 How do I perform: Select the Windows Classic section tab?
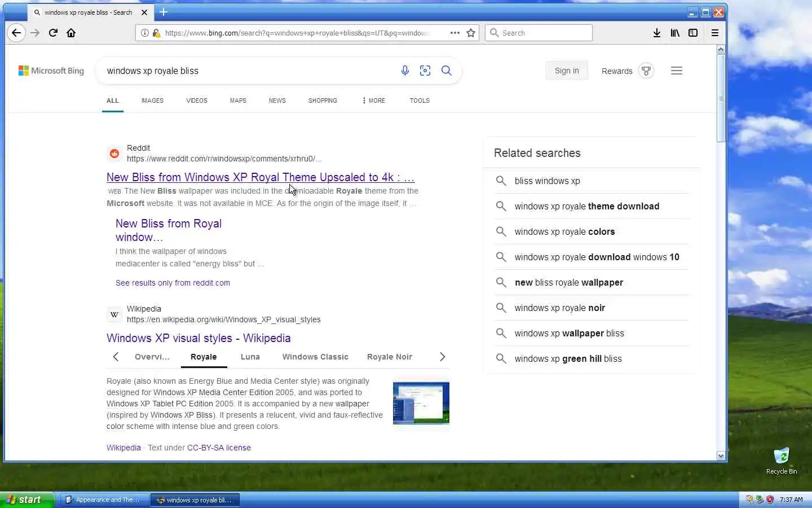coord(315,357)
